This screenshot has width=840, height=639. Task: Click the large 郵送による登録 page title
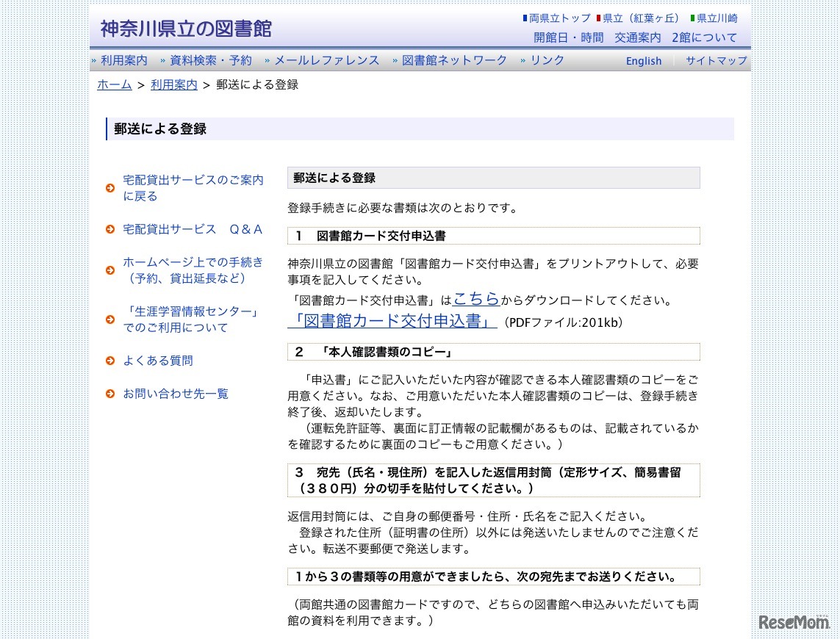coord(160,129)
